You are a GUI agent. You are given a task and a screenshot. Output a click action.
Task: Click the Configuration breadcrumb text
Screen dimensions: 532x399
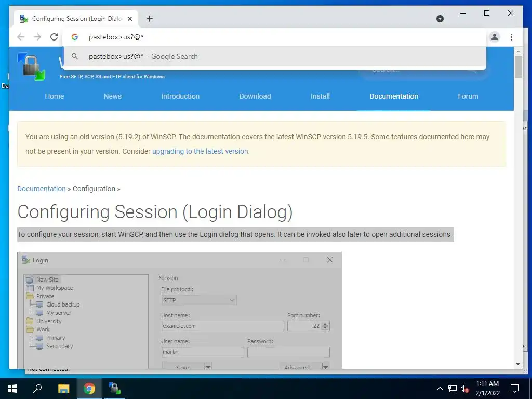[94, 189]
